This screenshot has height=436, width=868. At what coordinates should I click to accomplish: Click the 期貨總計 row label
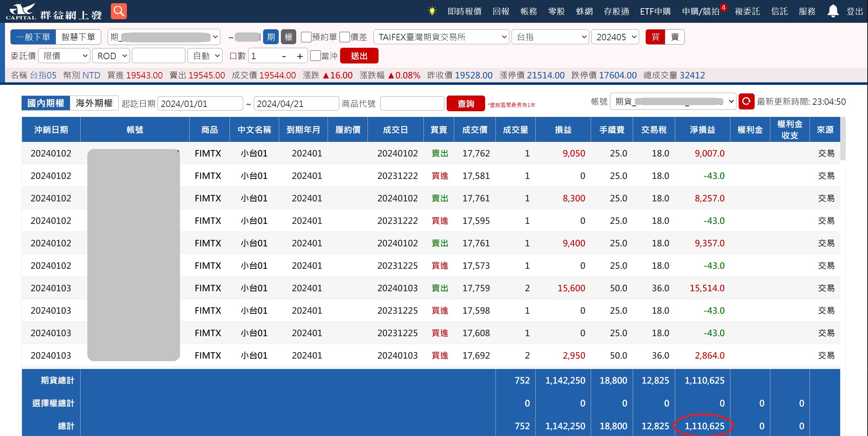click(57, 380)
